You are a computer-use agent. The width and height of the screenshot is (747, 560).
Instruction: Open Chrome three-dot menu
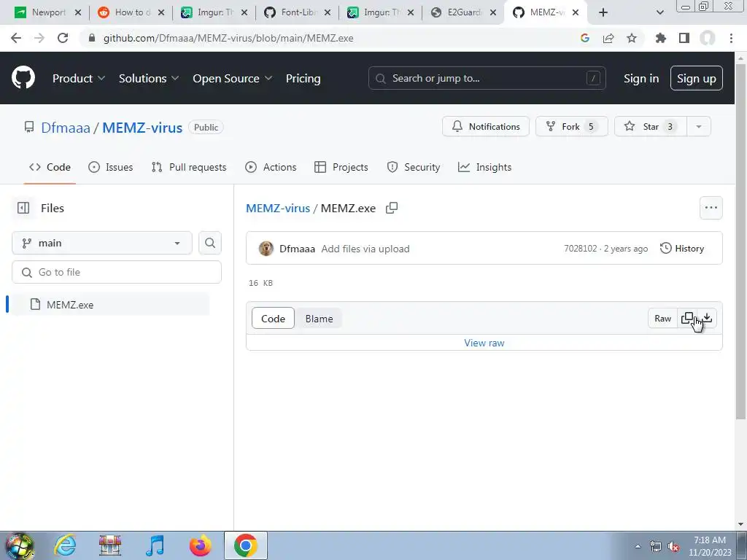731,38
